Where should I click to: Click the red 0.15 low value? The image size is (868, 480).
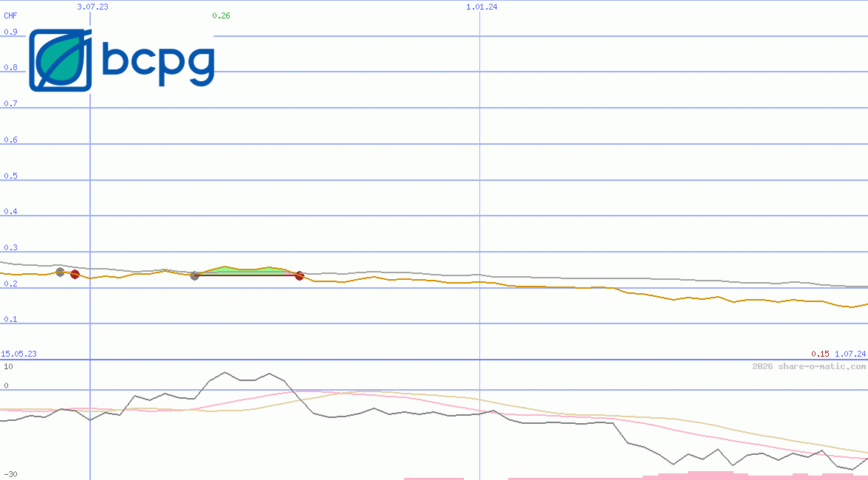click(821, 354)
